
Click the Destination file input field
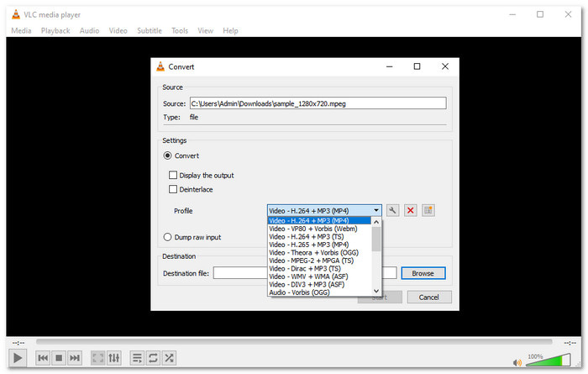coord(305,273)
